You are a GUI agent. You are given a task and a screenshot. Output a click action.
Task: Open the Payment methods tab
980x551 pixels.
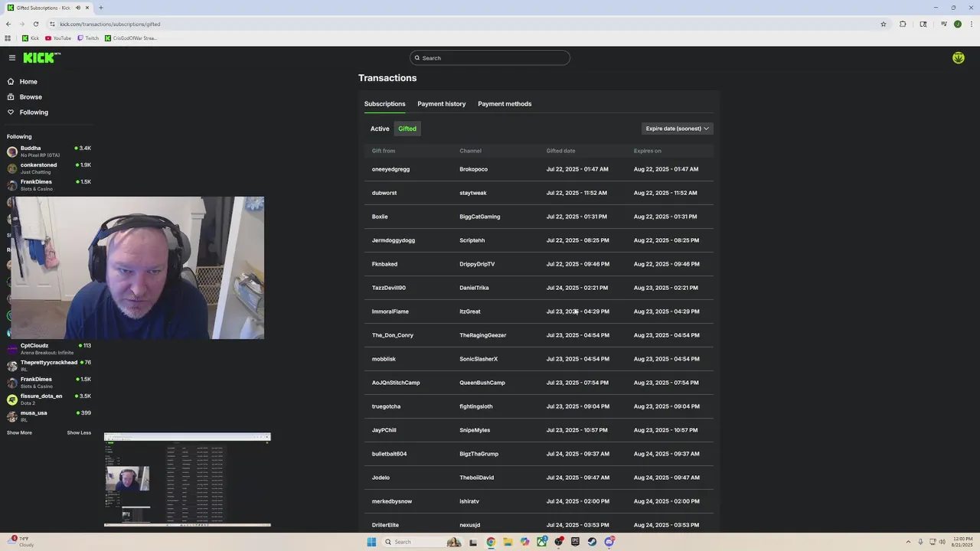505,104
